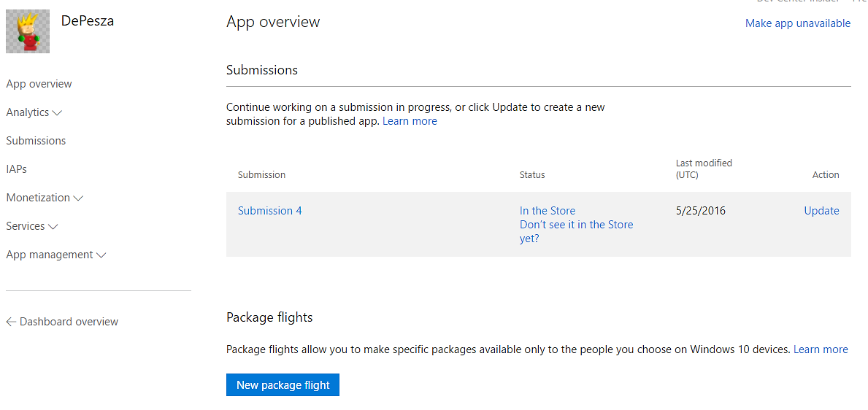The width and height of the screenshot is (868, 410).
Task: Go to IAPs section
Action: [x=17, y=169]
